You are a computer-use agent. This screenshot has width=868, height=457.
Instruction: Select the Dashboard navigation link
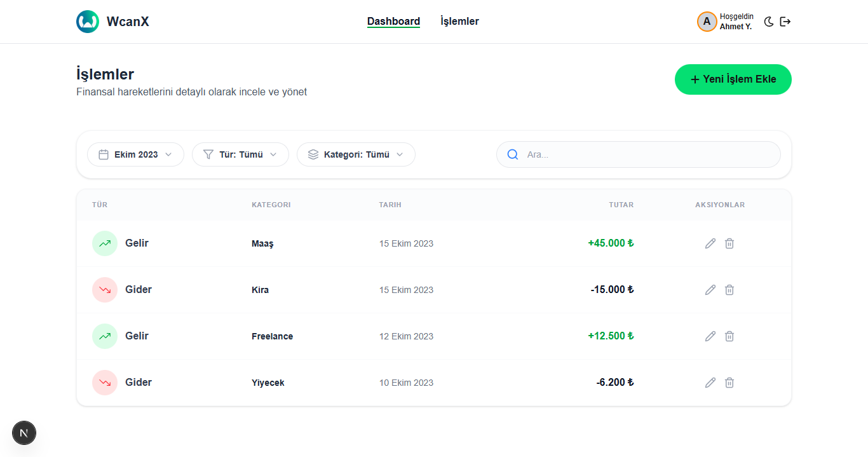pyautogui.click(x=393, y=21)
